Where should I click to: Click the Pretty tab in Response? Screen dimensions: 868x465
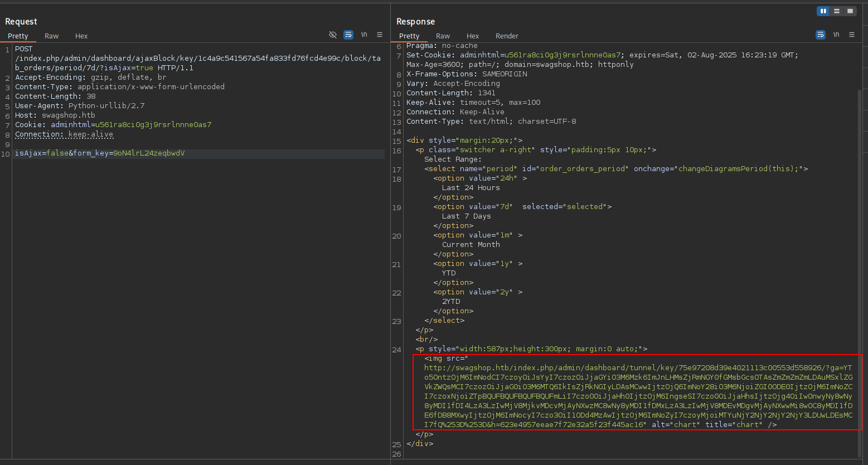point(409,36)
